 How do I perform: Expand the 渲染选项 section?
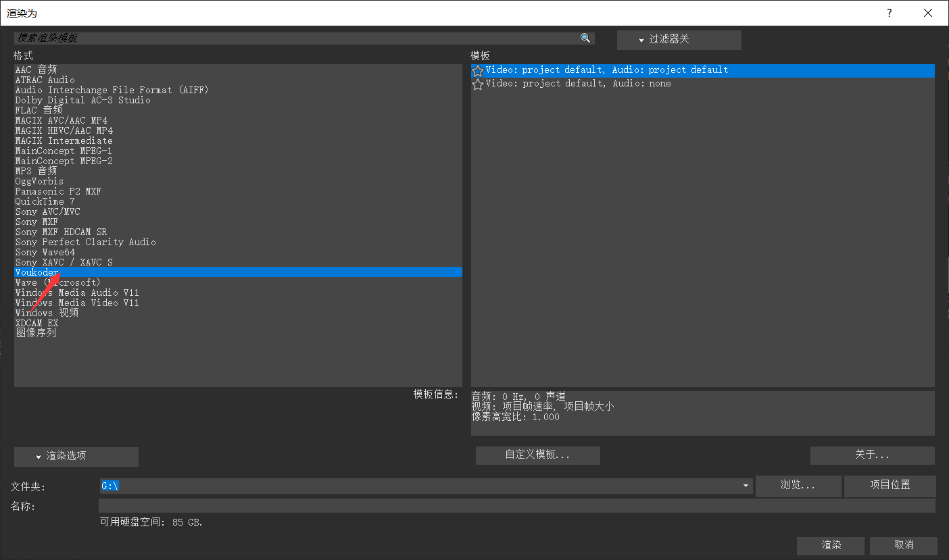[x=76, y=456]
